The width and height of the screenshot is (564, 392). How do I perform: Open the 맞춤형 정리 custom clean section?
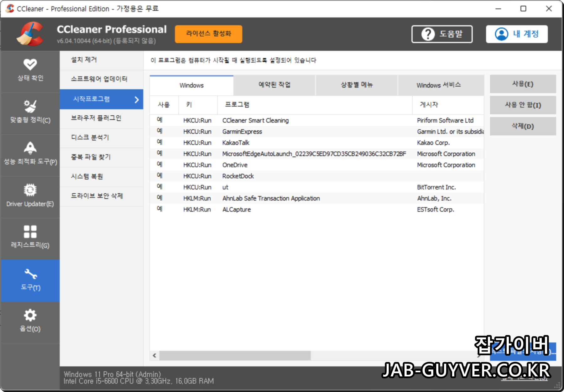tap(30, 113)
